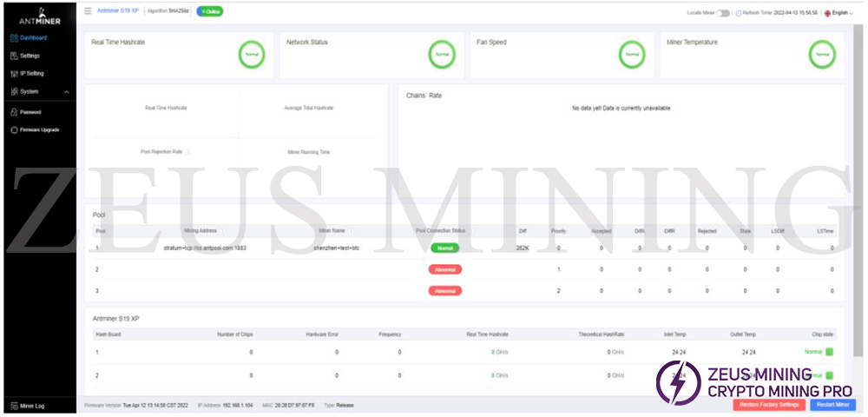Click the Settings icon in sidebar
The width and height of the screenshot is (868, 417).
pyautogui.click(x=14, y=56)
